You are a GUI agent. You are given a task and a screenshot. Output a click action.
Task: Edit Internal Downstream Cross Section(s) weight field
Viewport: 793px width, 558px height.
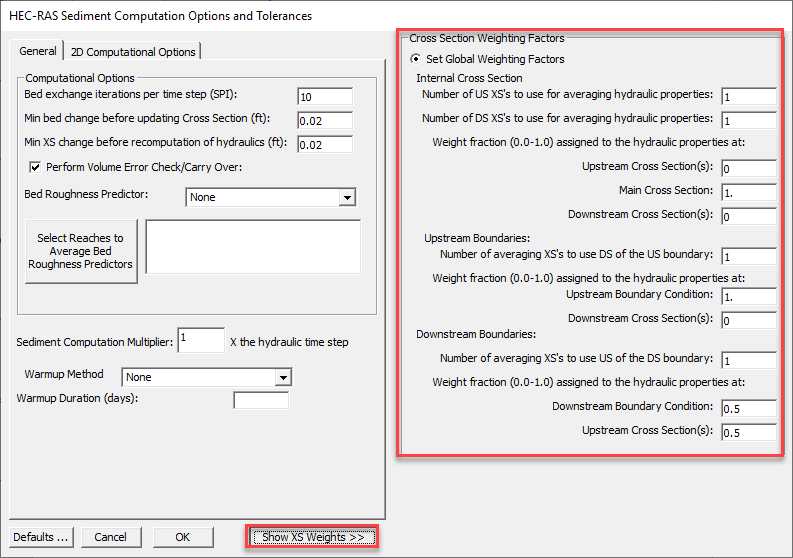pyautogui.click(x=749, y=217)
